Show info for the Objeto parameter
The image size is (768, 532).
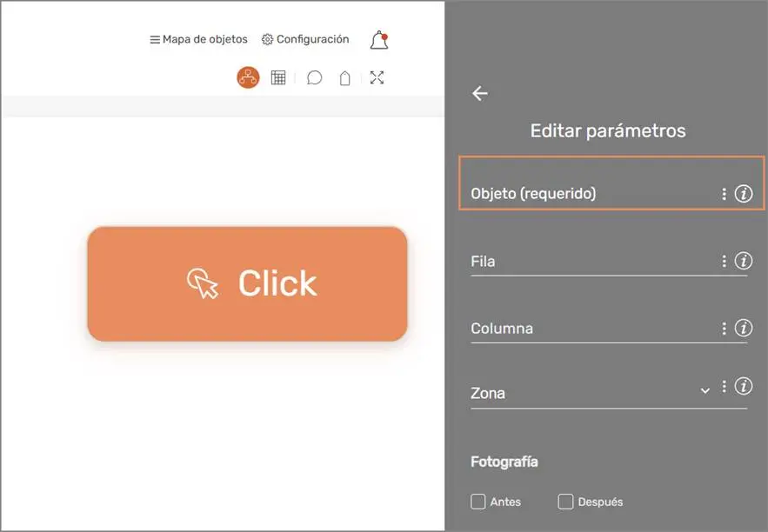click(x=744, y=194)
